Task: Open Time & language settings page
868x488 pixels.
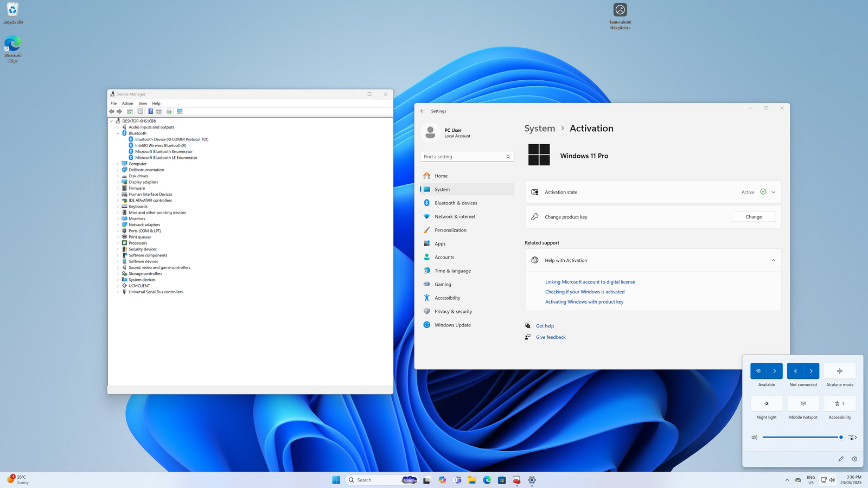Action: (x=467, y=271)
